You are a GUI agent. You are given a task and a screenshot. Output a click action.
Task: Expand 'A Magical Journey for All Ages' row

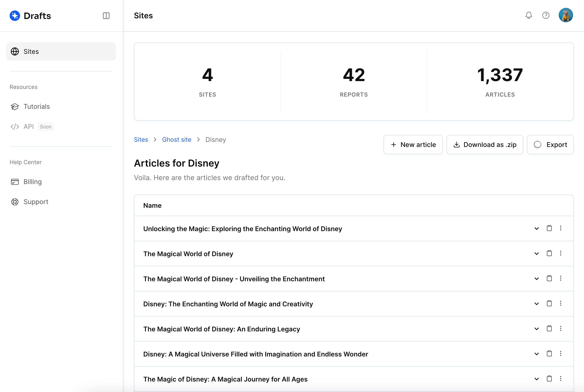(536, 379)
